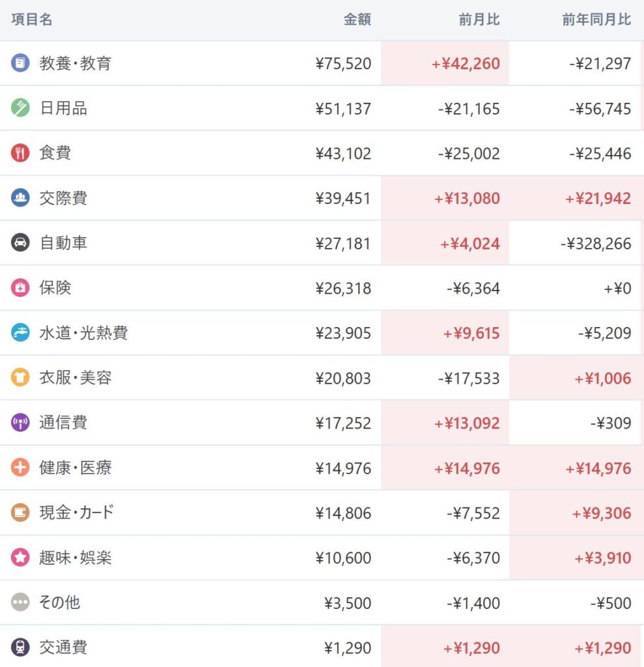Open the 通信費 category name
The width and height of the screenshot is (644, 667).
click(x=63, y=423)
